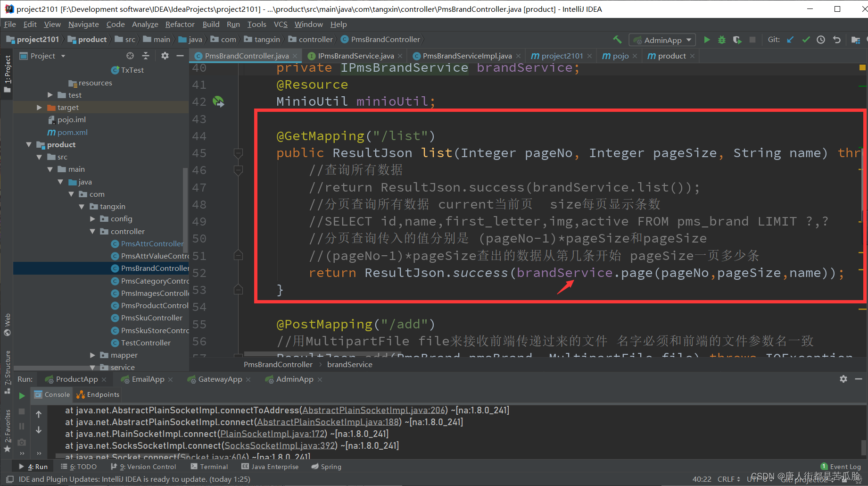
Task: Collapse the tangxin package
Action: click(x=82, y=206)
